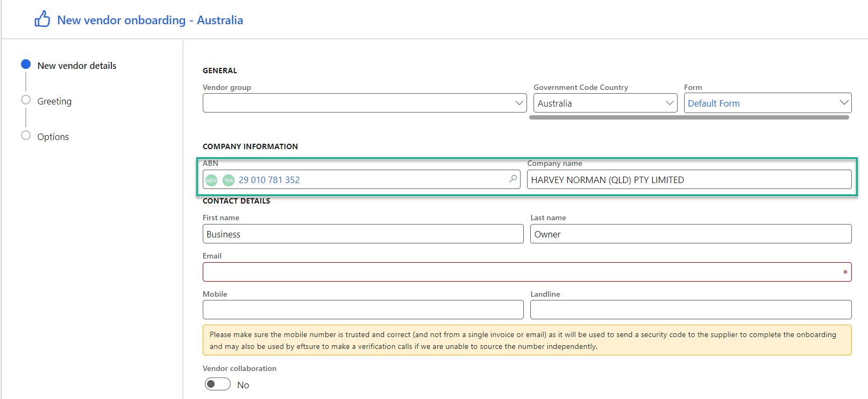Image resolution: width=868 pixels, height=399 pixels.
Task: Click the thumbs-up icon beside the page title
Action: coord(42,19)
